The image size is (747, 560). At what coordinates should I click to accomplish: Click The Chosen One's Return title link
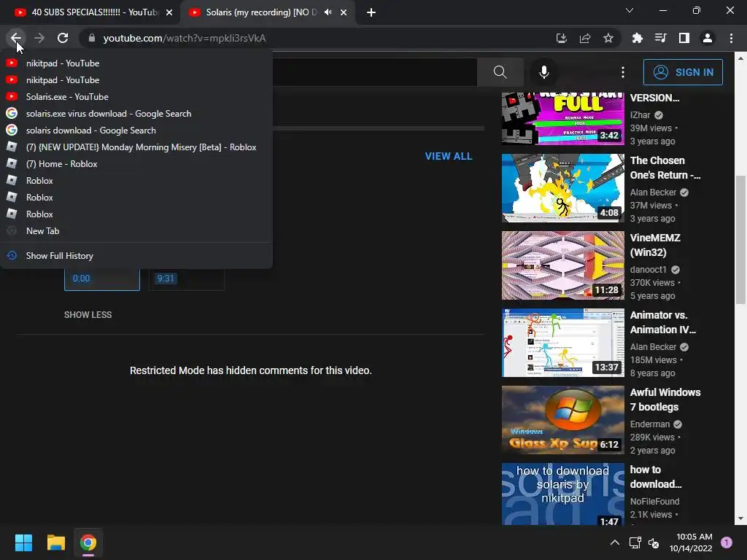[665, 168]
